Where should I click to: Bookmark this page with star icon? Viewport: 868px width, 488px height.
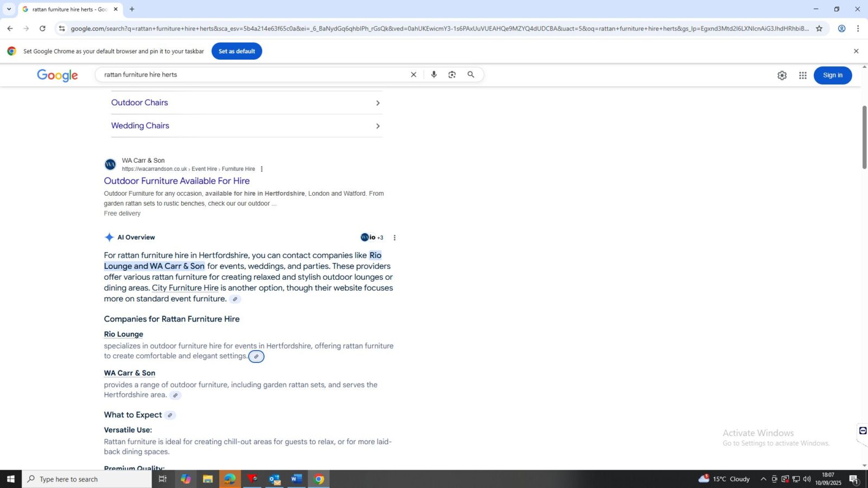[x=819, y=29]
